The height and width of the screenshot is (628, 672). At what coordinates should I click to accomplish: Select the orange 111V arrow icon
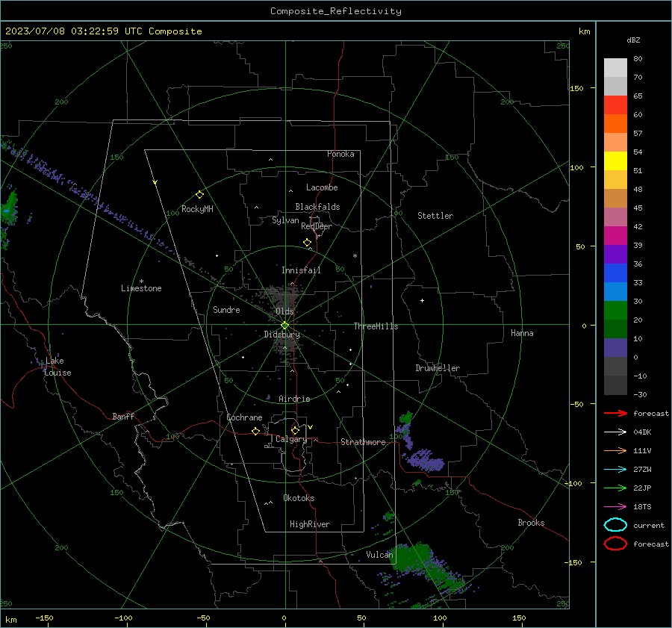pyautogui.click(x=615, y=450)
